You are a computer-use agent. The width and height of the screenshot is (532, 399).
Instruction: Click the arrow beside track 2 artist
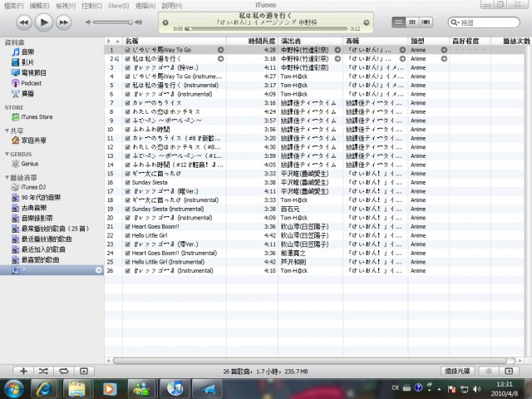(x=337, y=59)
